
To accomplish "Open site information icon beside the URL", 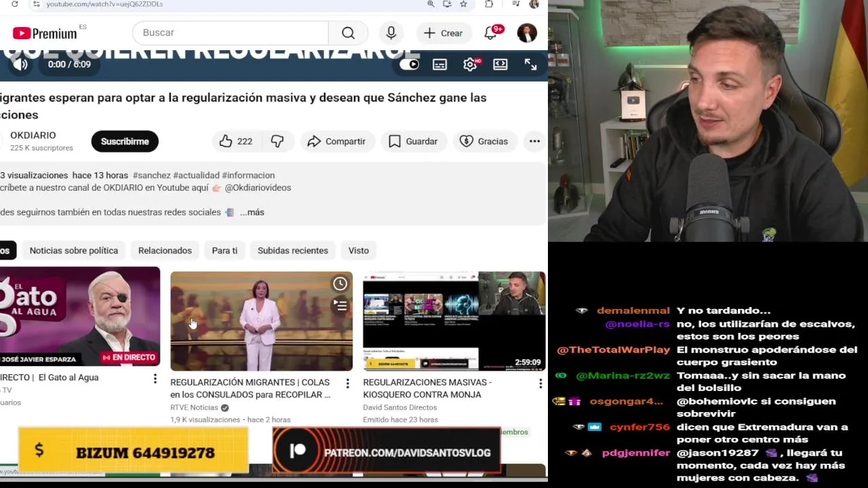I will [x=36, y=4].
